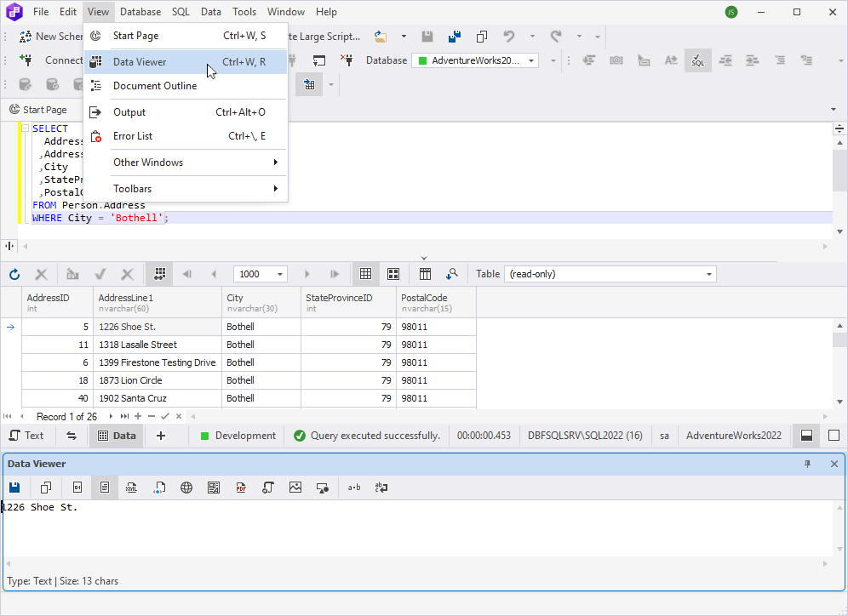
Task: Click Undo arrow in toolbar
Action: click(509, 37)
